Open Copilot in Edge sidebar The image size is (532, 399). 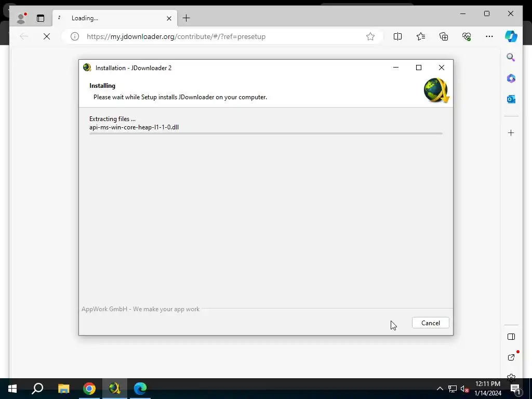tap(511, 36)
